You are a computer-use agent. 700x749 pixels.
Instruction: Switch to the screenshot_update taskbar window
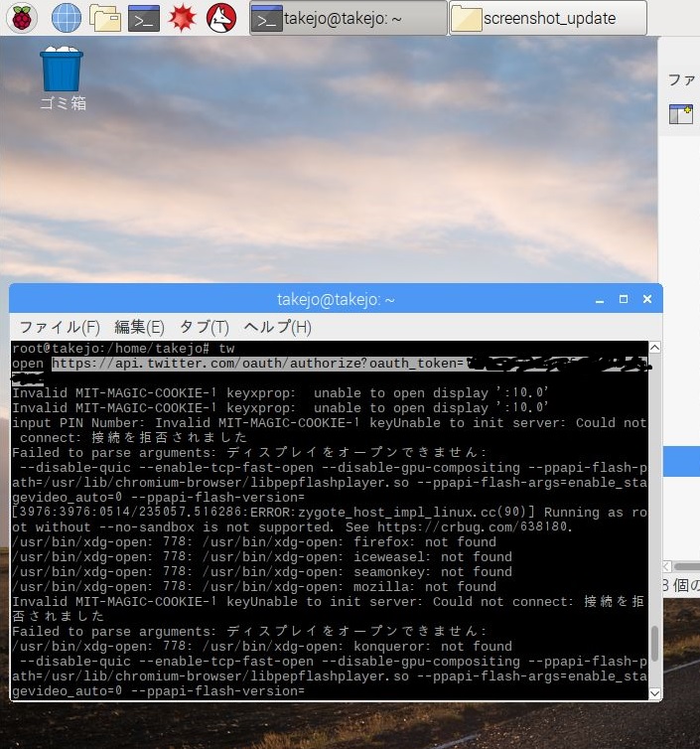click(547, 18)
